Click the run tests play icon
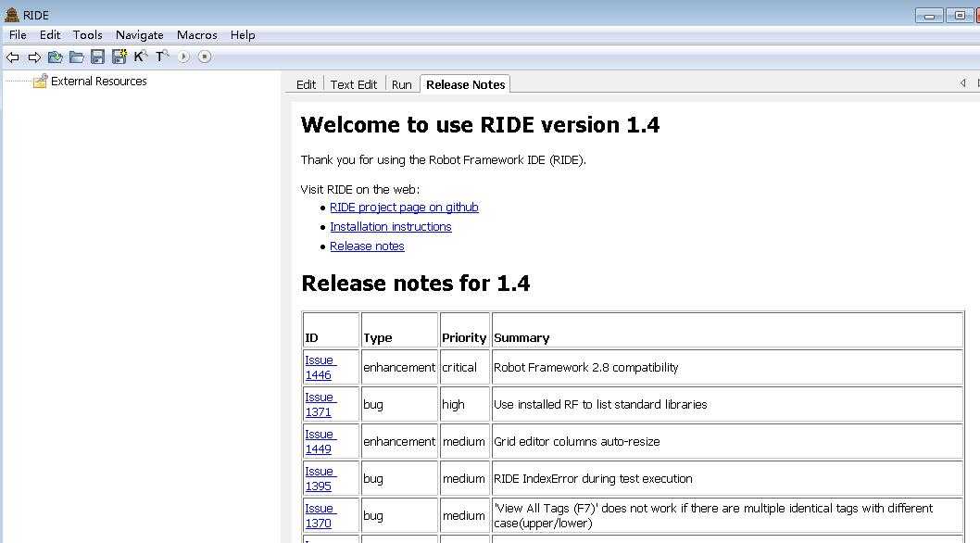The image size is (980, 543). tap(183, 57)
